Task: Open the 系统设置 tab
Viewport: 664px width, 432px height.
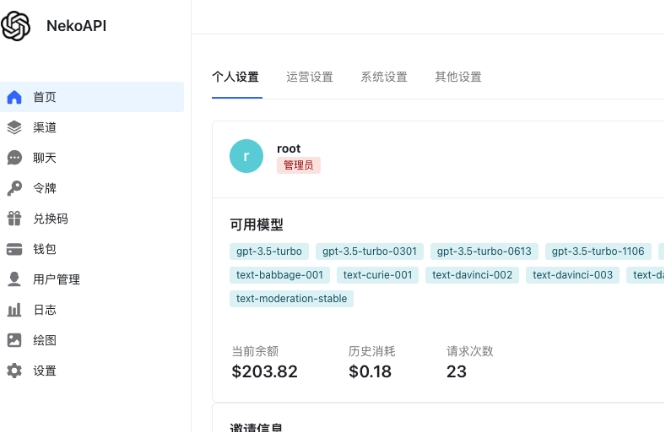Action: click(x=384, y=77)
